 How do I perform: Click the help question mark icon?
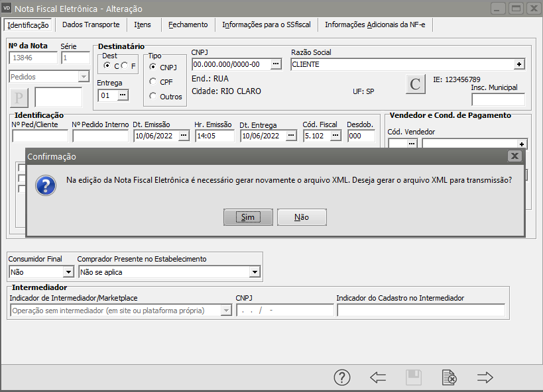[x=341, y=377]
